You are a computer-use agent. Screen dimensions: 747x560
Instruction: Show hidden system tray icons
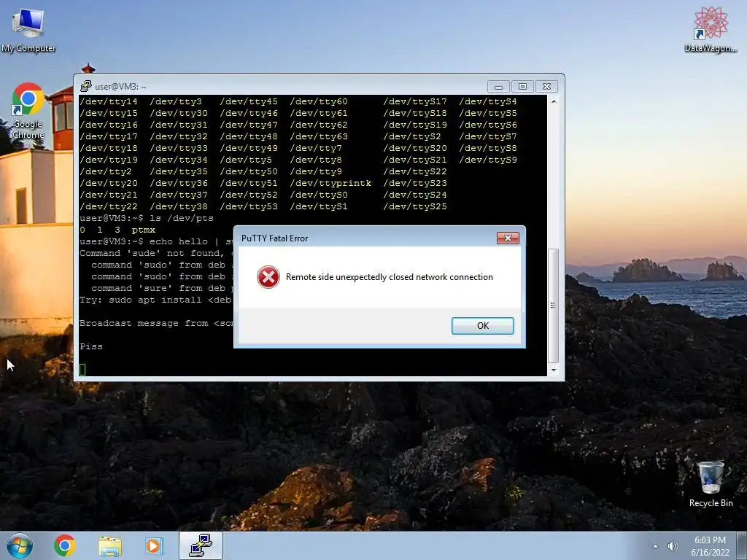pos(656,547)
